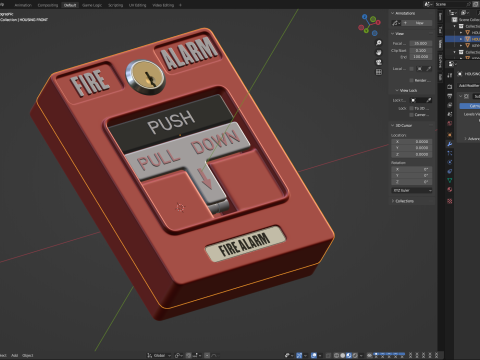Select material preview viewport shading
480x360 pixels.
tap(349, 355)
